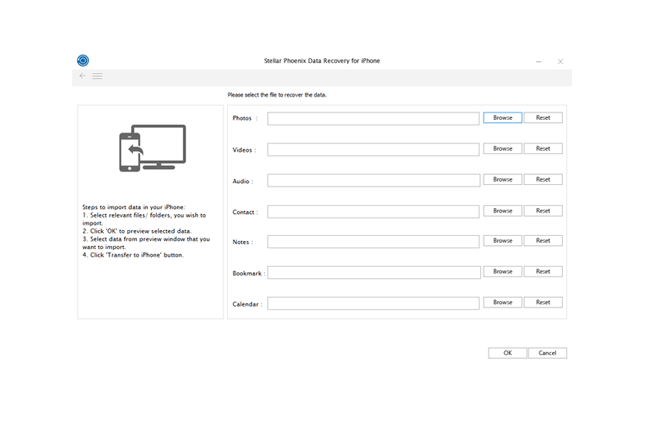The width and height of the screenshot is (645, 421).
Task: Reset the Calendar path
Action: tap(543, 302)
